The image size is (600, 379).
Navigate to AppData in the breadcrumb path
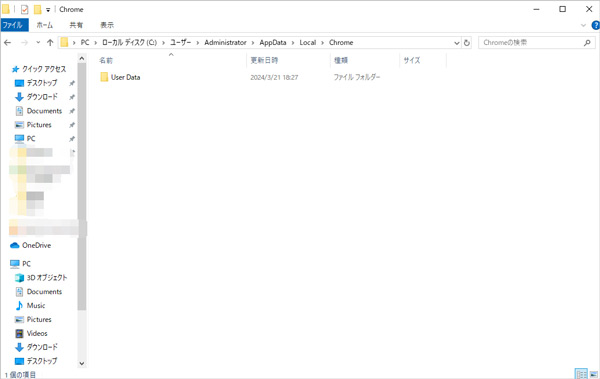pyautogui.click(x=272, y=42)
